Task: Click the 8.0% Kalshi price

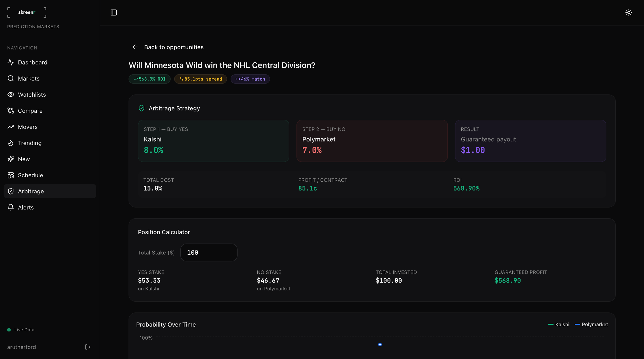Action: (x=153, y=150)
